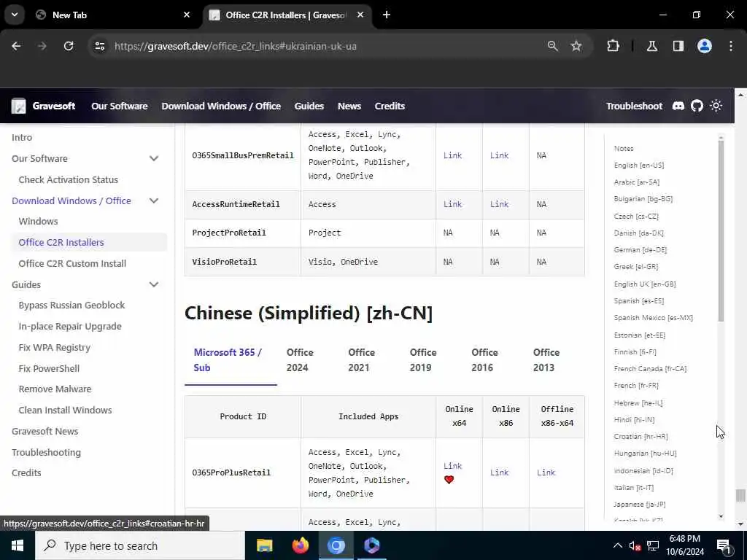Open Bypass Russian Geoblock guide

pyautogui.click(x=71, y=305)
